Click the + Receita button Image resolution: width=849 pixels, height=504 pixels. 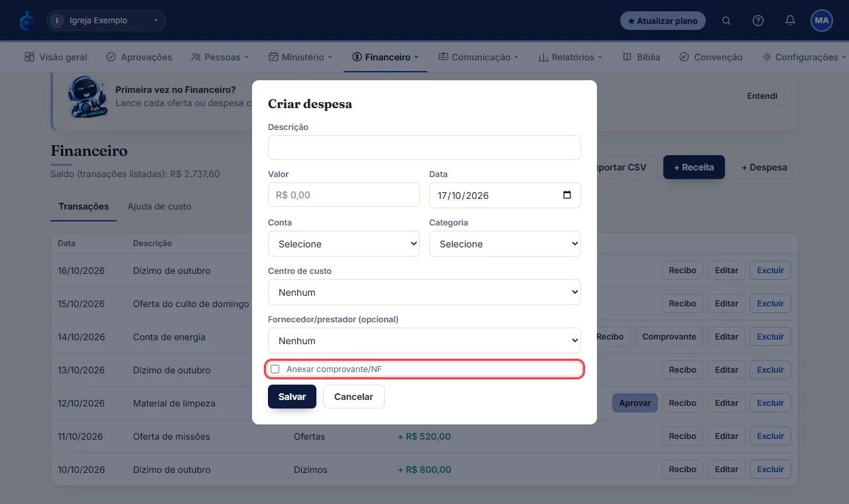tap(694, 167)
